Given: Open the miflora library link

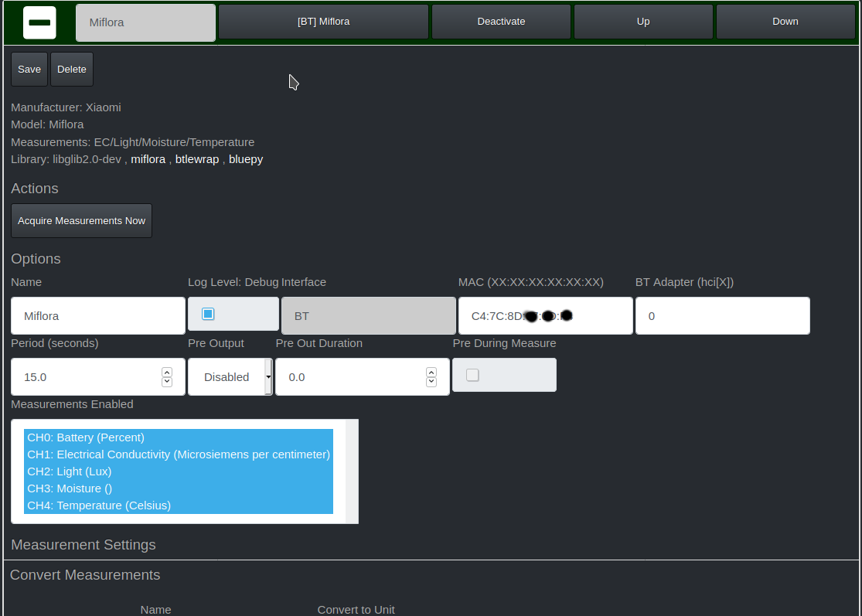Looking at the screenshot, I should point(148,159).
